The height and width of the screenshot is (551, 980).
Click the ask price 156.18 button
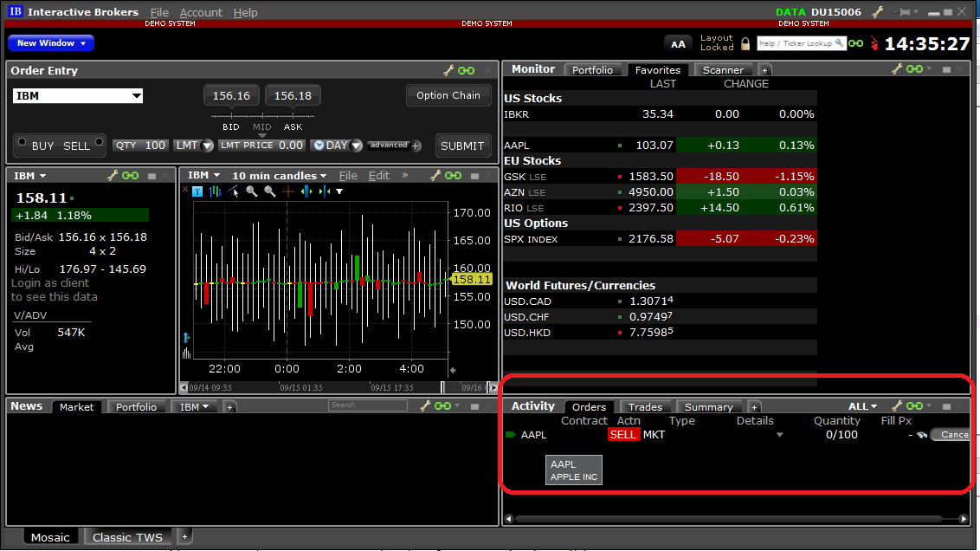click(293, 95)
